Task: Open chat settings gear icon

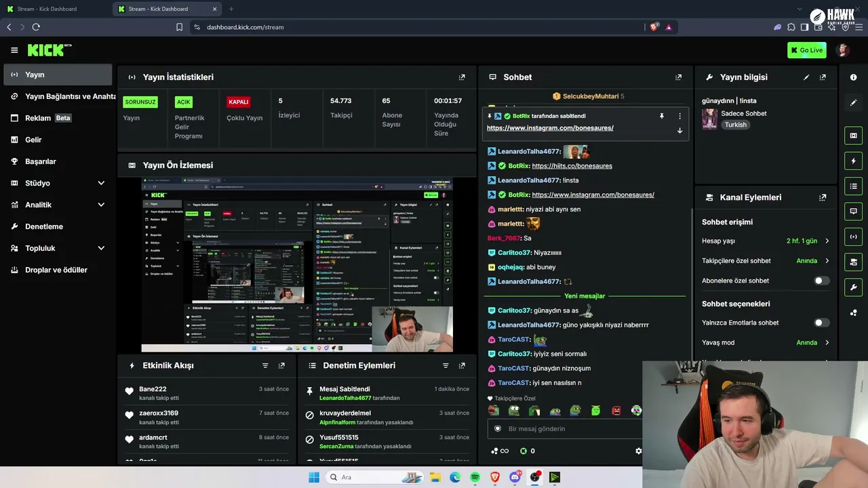Action: click(638, 451)
